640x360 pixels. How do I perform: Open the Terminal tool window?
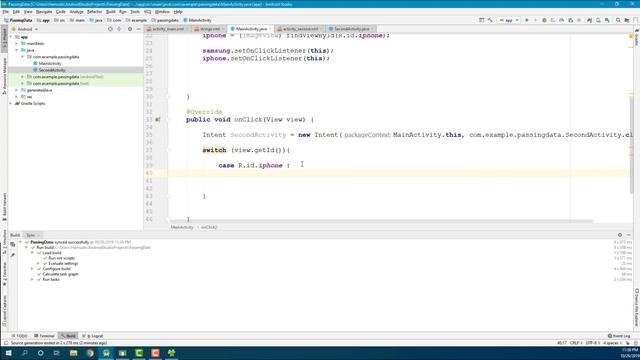coord(44,336)
